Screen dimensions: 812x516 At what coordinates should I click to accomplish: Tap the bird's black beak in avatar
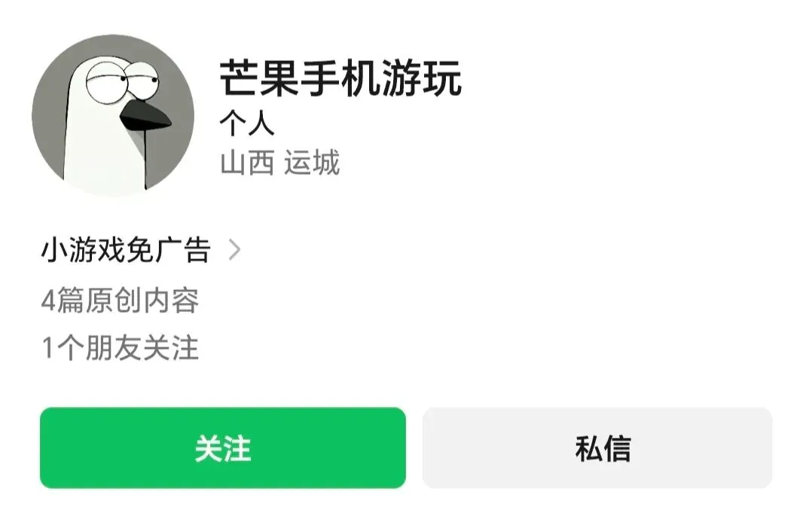[145, 115]
